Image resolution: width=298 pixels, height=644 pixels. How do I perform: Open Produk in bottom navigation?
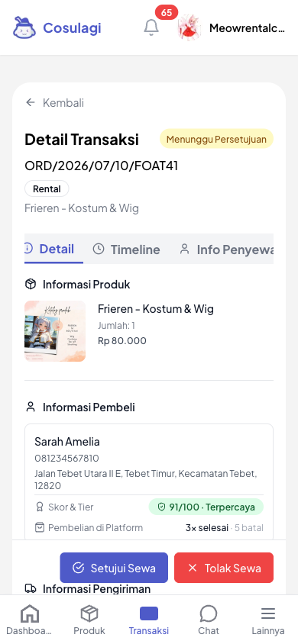pos(89,620)
